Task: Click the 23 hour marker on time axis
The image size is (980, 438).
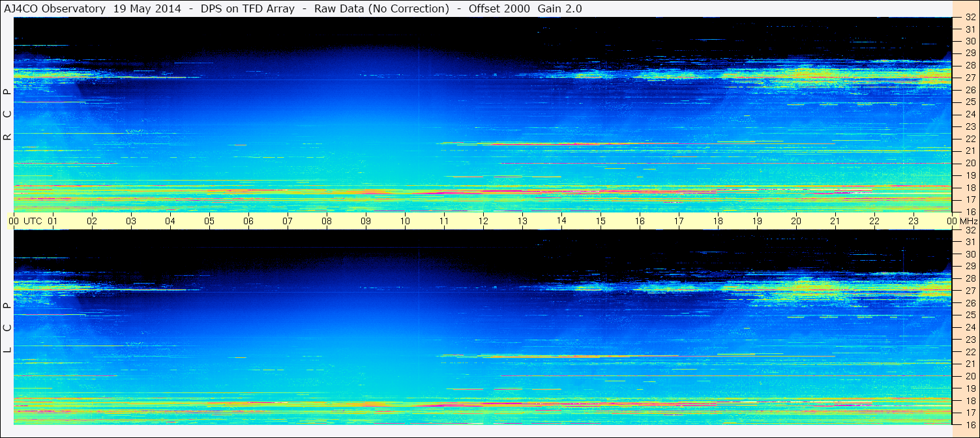Action: (913, 221)
